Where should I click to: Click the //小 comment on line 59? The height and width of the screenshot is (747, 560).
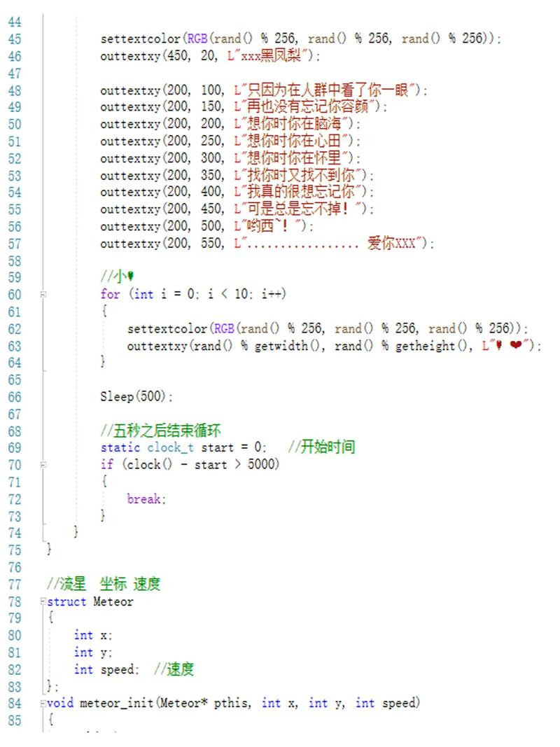click(x=117, y=277)
